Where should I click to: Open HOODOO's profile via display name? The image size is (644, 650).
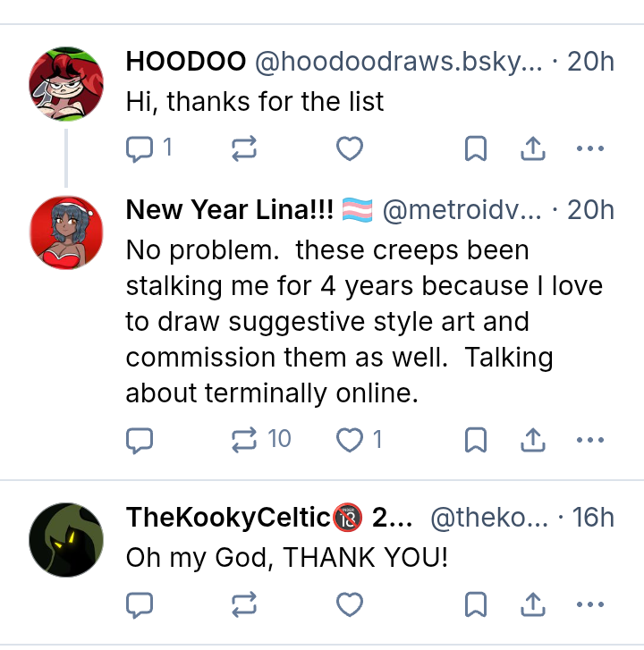point(186,62)
